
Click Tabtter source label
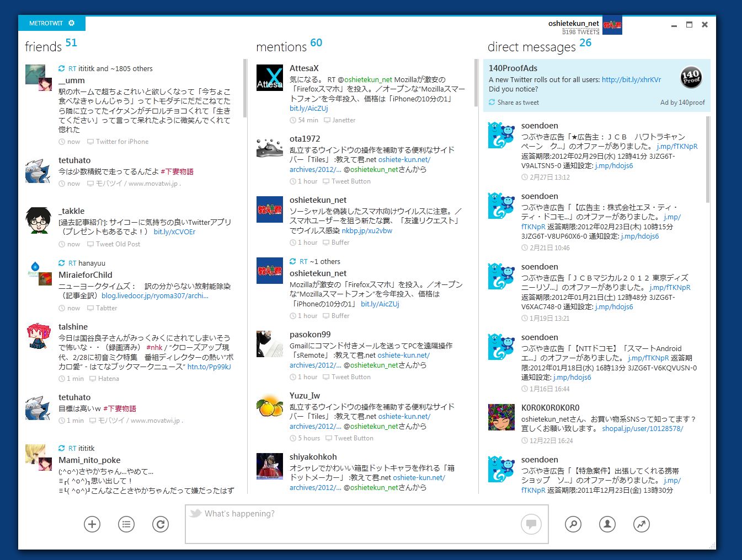pyautogui.click(x=106, y=308)
